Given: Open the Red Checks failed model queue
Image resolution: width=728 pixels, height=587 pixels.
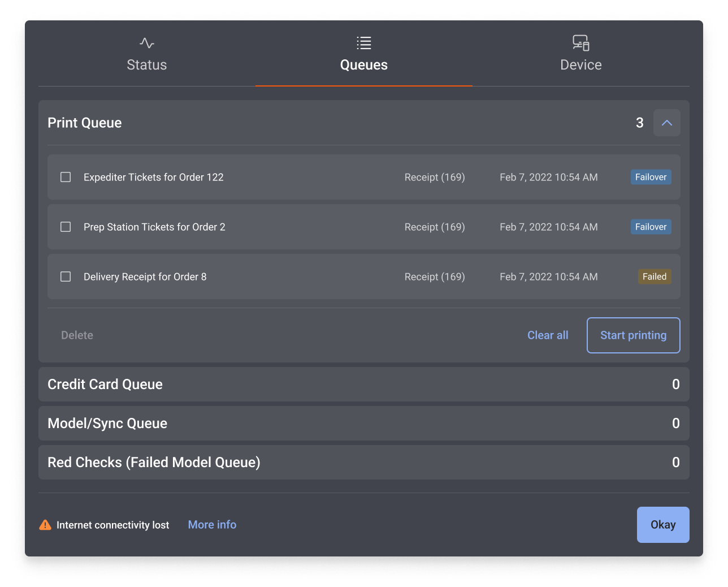Looking at the screenshot, I should click(363, 462).
